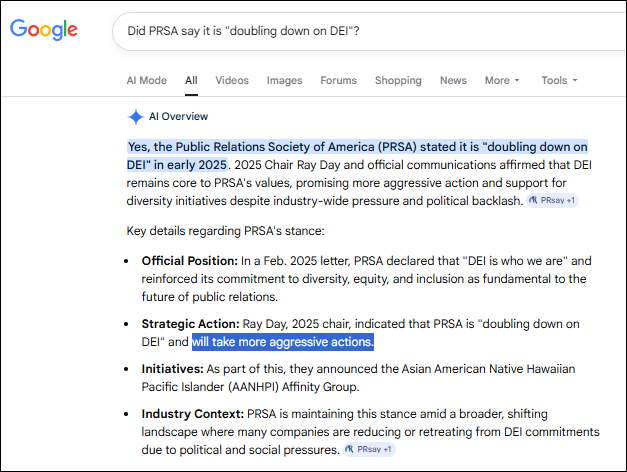Select the All results tab
Viewport: 627px width, 472px height.
coord(191,80)
